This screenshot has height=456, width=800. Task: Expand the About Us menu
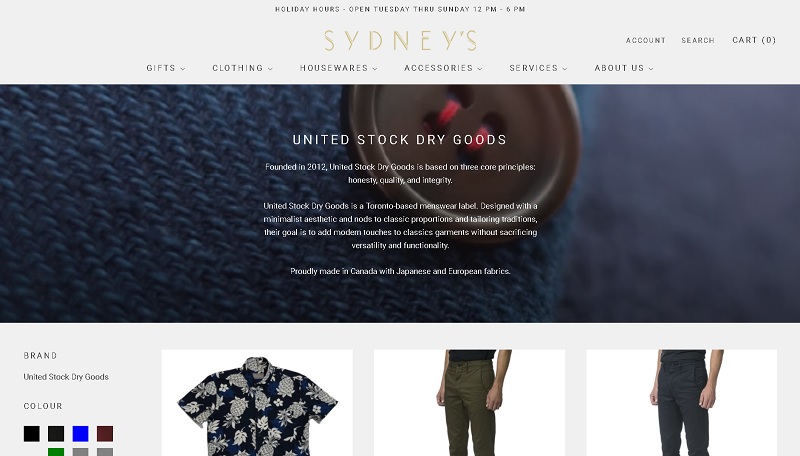623,68
